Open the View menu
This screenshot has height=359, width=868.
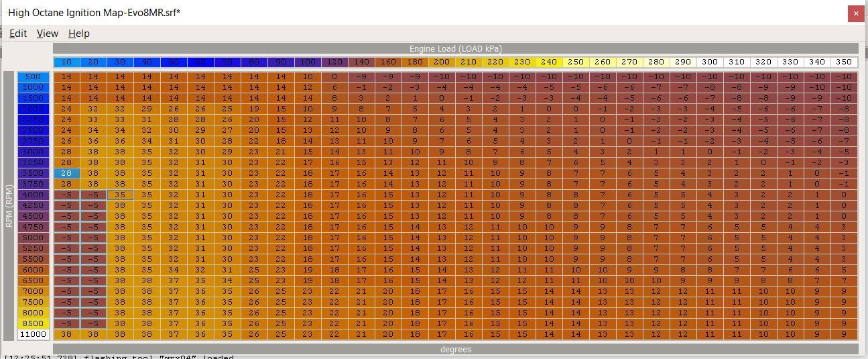(x=47, y=34)
